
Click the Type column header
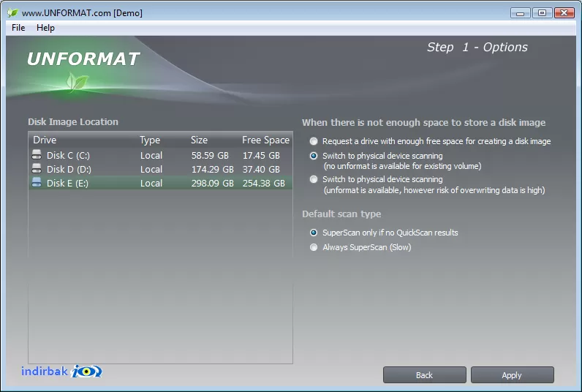[150, 140]
